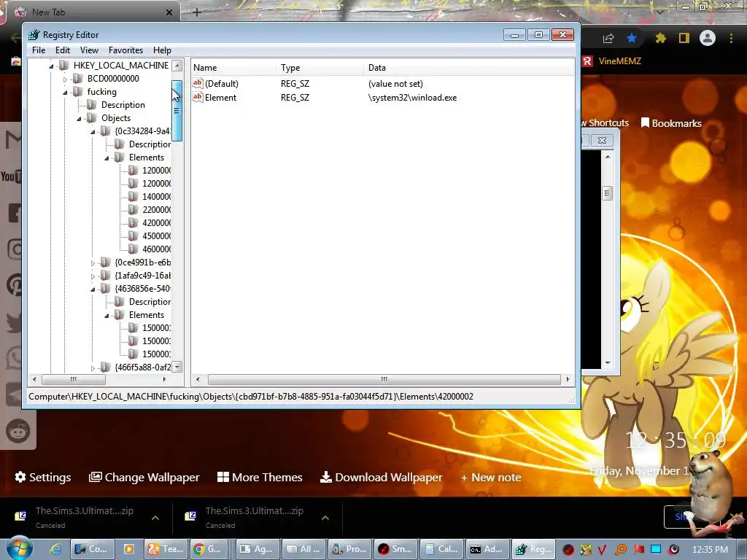
Task: Click Chrome's share page icon
Action: (608, 38)
